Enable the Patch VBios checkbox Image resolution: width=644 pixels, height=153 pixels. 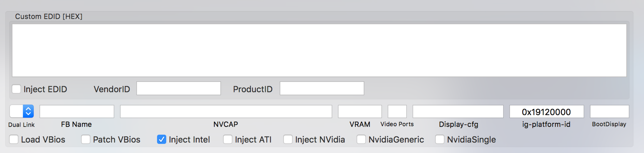(x=86, y=139)
